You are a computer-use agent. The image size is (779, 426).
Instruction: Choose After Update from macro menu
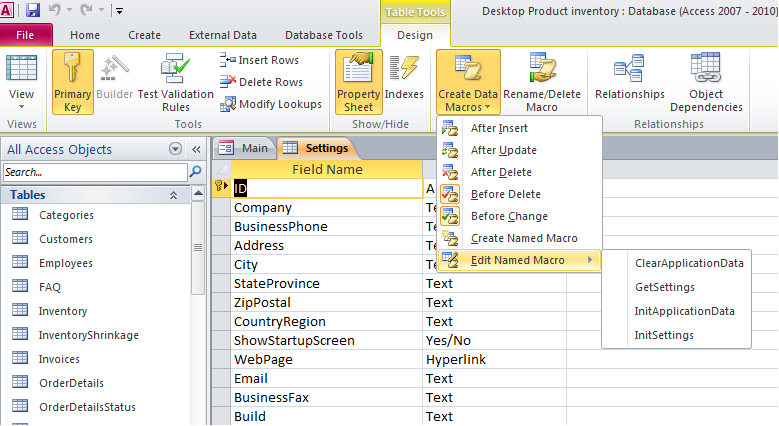coord(503,150)
